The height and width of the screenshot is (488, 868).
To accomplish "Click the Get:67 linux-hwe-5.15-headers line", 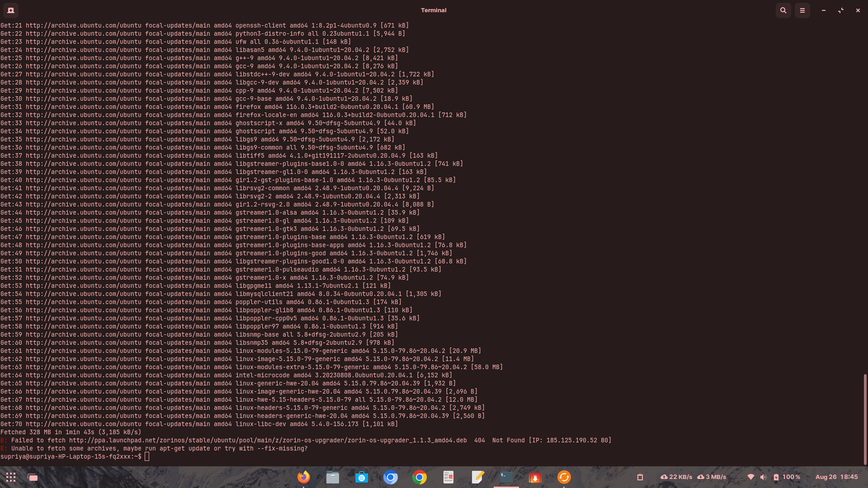I will click(239, 400).
